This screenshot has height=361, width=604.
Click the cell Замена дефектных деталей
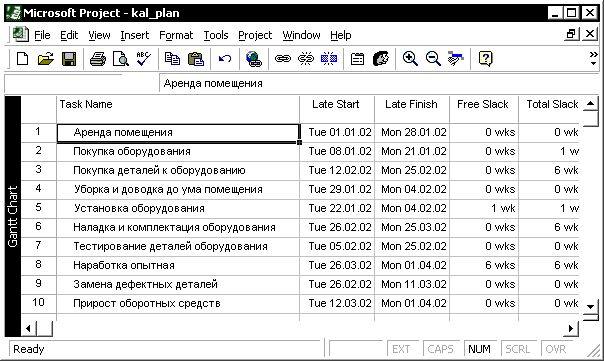(x=178, y=284)
